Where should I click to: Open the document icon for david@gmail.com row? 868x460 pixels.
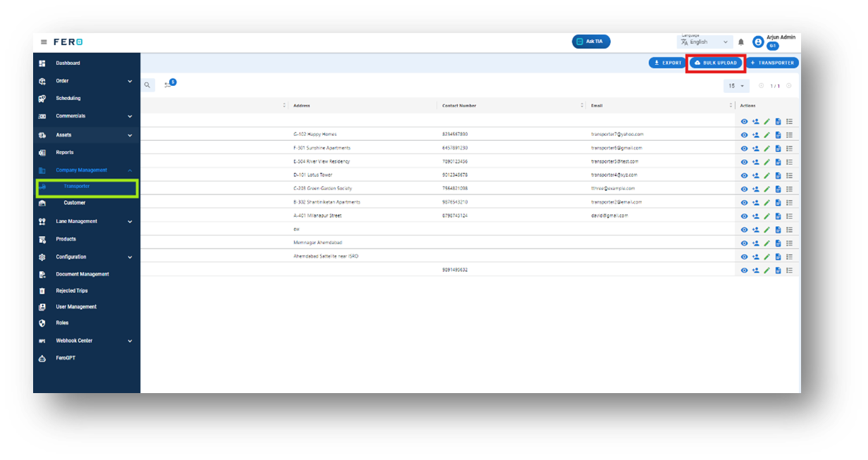[778, 216]
